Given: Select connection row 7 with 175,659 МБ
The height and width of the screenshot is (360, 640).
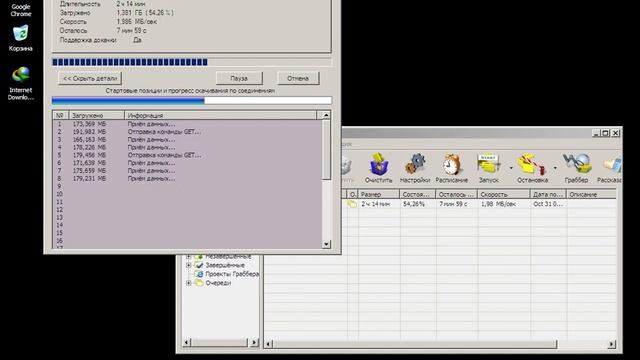Looking at the screenshot, I should click(187, 171).
